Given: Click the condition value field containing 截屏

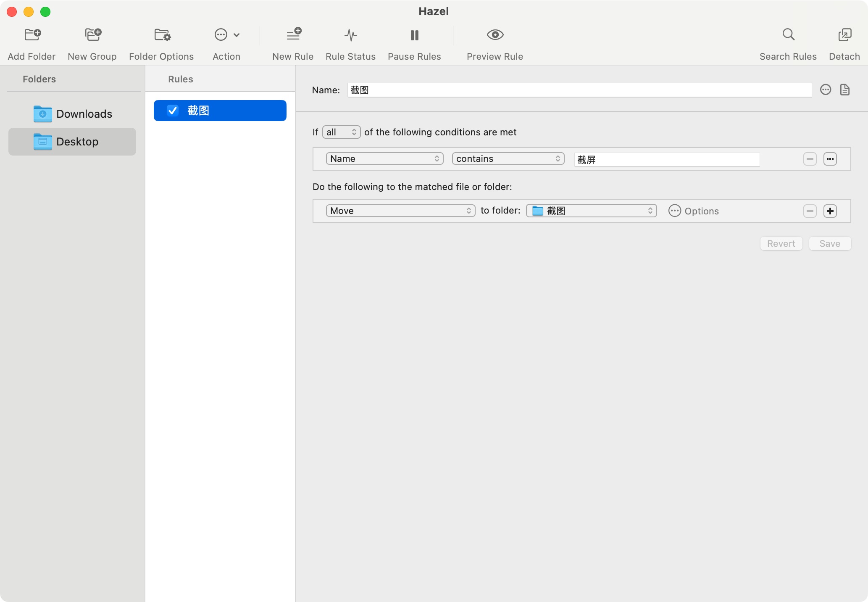Looking at the screenshot, I should pyautogui.click(x=667, y=160).
